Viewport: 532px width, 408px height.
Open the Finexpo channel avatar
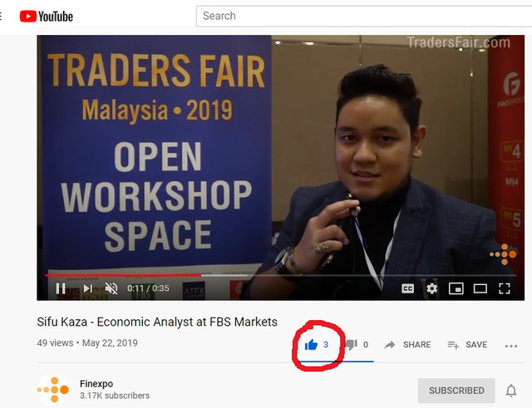pos(53,390)
